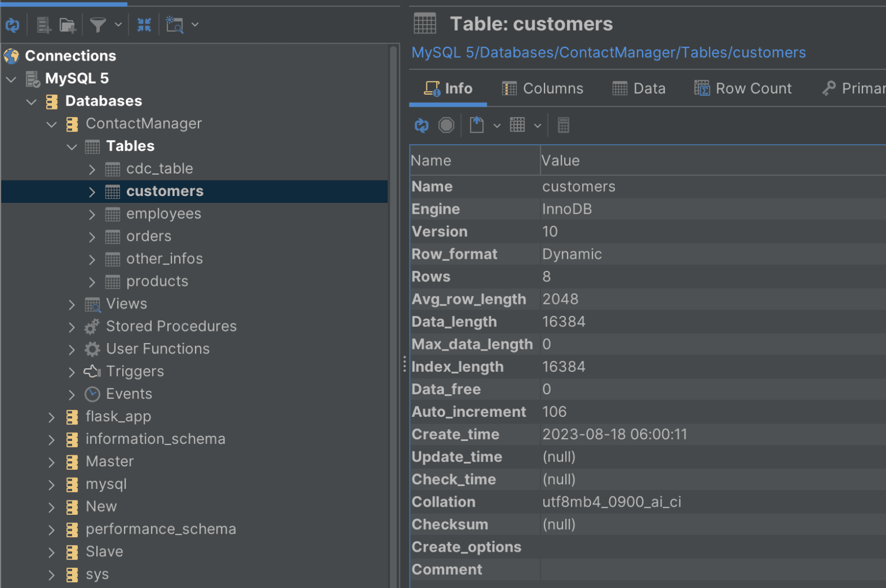This screenshot has height=588, width=886.
Task: Switch to the Columns tab
Action: 542,89
